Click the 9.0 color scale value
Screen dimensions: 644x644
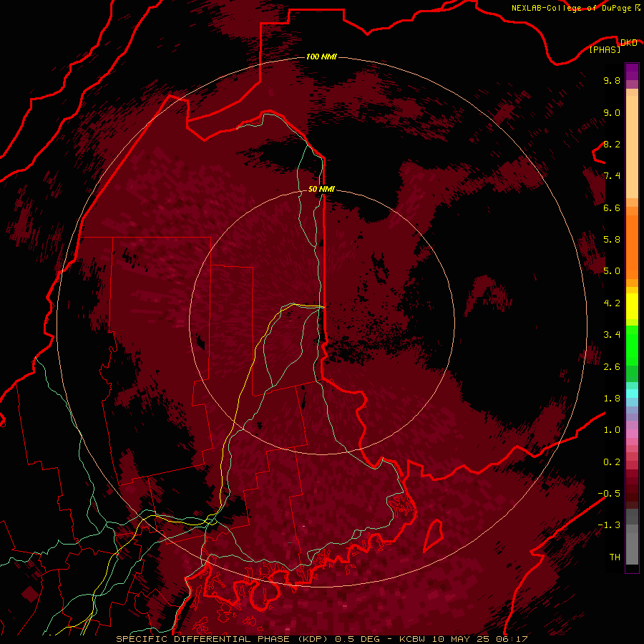pos(612,112)
